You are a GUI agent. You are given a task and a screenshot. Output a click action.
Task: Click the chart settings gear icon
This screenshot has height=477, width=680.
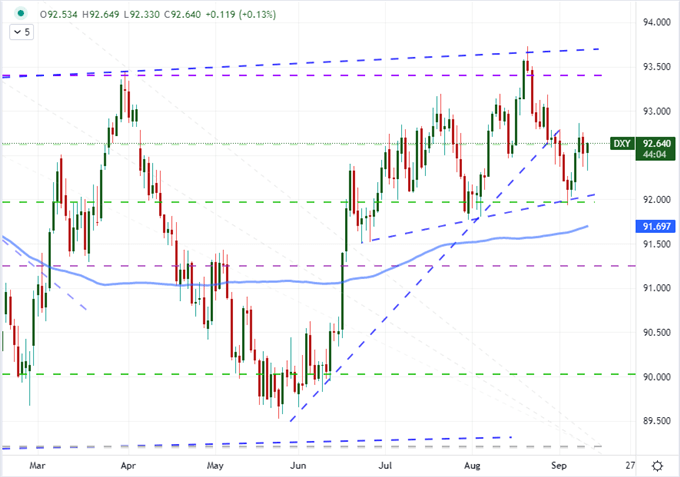coord(657,466)
